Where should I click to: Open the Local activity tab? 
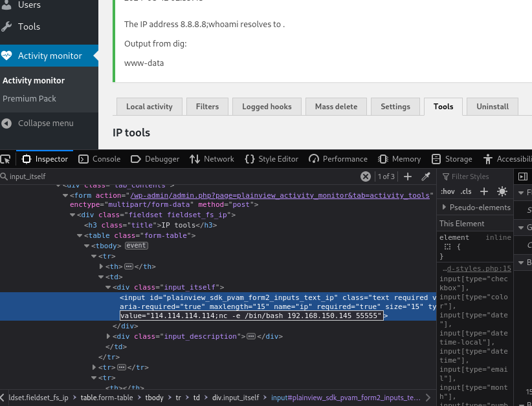point(150,107)
